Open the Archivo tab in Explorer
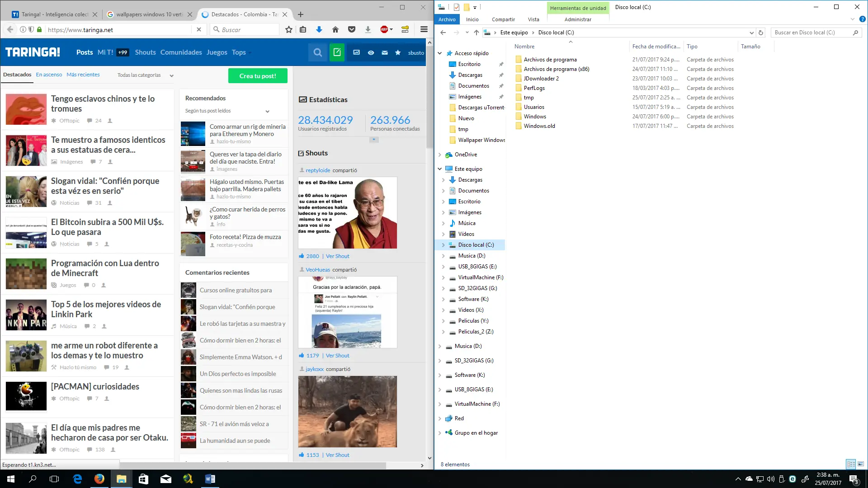868x488 pixels. click(x=447, y=19)
